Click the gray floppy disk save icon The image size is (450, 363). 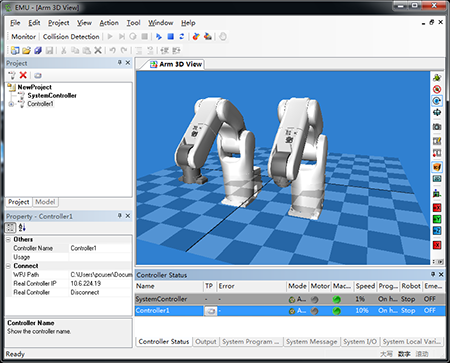coord(49,50)
